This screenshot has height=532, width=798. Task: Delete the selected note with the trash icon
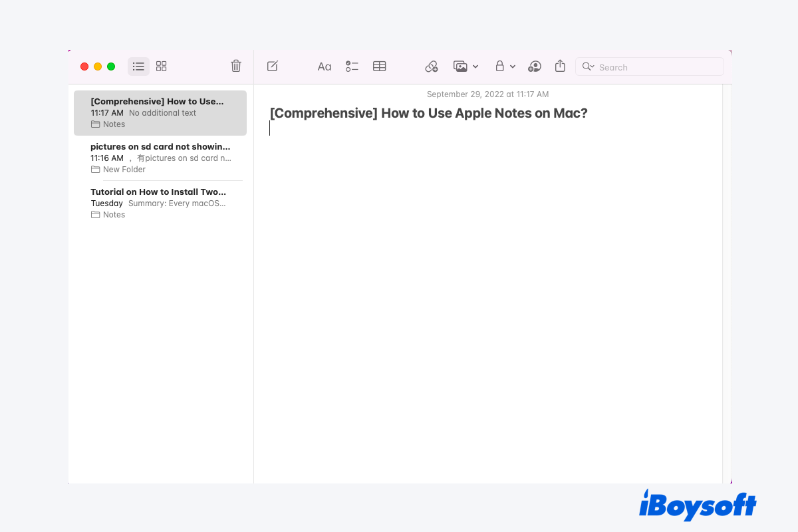[x=235, y=66]
